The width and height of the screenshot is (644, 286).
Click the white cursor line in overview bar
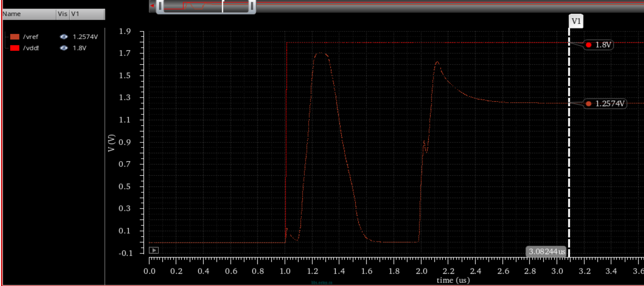(x=223, y=6)
